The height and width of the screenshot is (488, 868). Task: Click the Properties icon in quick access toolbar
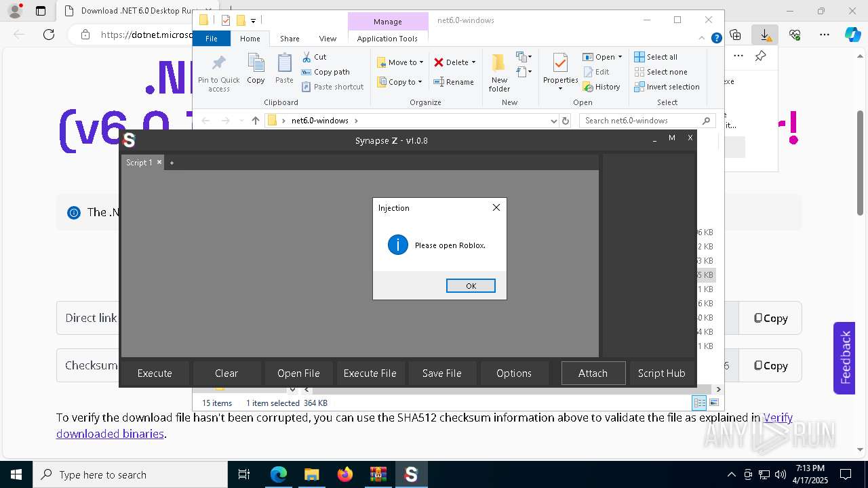pyautogui.click(x=226, y=20)
